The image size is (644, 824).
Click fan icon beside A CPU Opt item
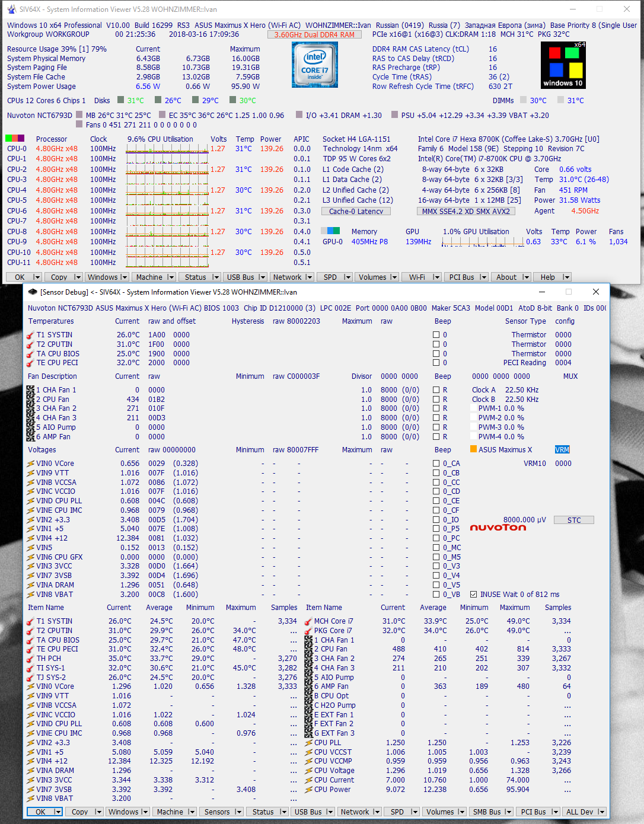coord(308,696)
